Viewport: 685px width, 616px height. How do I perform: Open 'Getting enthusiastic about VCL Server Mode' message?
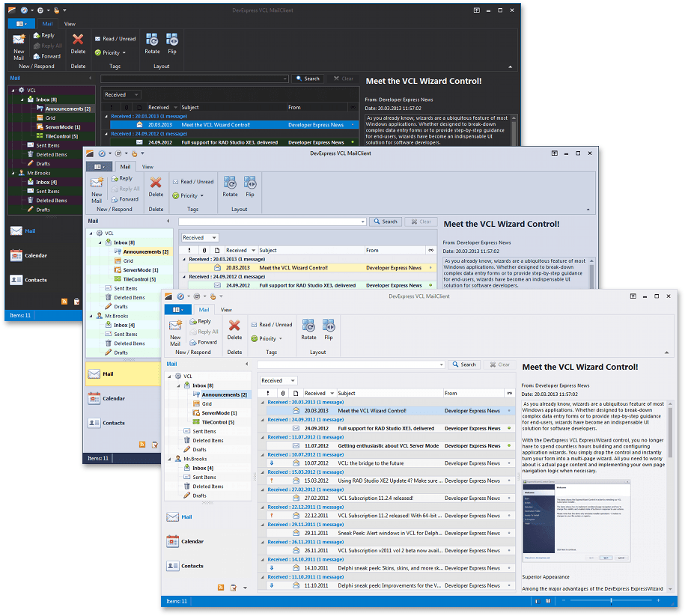tap(390, 445)
